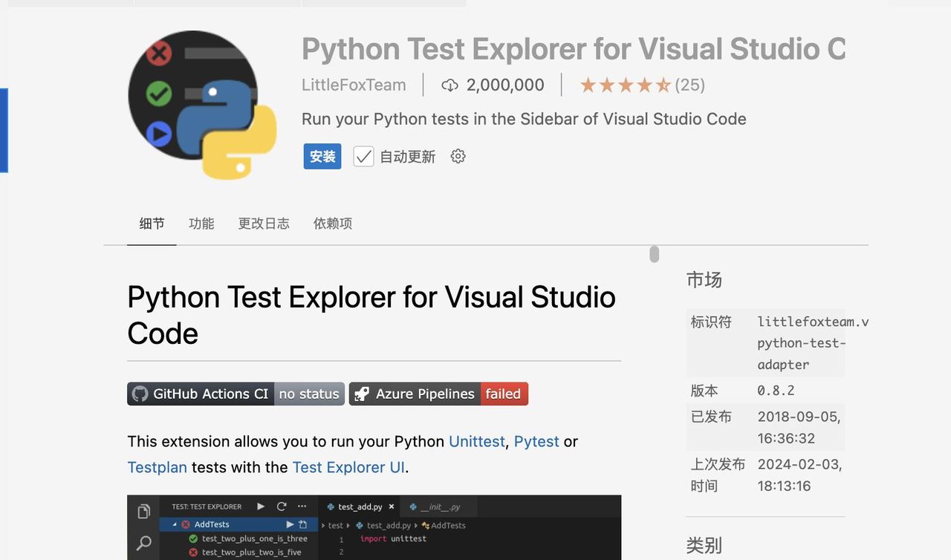Click the green checkmark beside test_two_plus_one_is_three
The image size is (951, 560).
point(193,538)
